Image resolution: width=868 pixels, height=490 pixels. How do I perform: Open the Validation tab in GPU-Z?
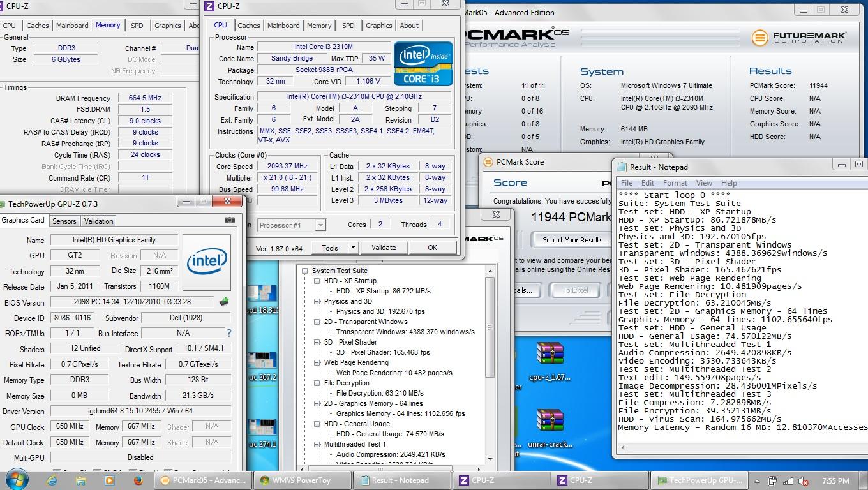98,221
